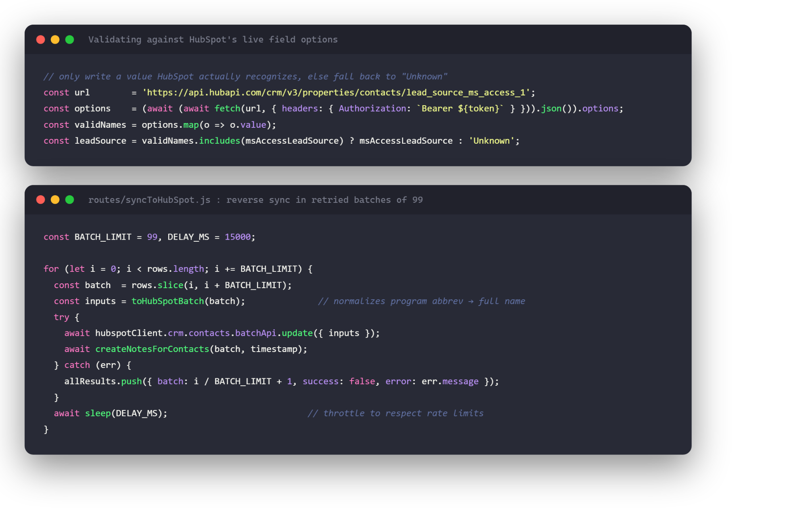Click title "routes/syncToHubSpot.js : reverse sync in retried batches of 99"
This screenshot has width=812, height=508.
(x=255, y=200)
